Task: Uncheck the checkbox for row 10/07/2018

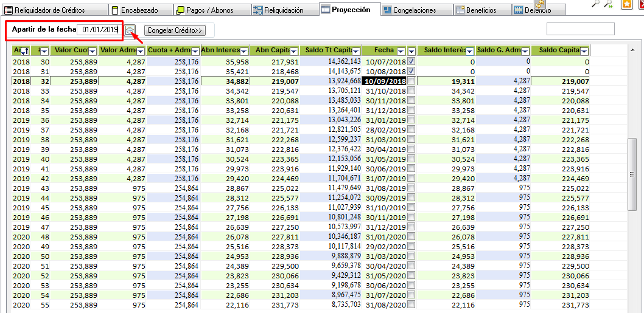Action: tap(411, 62)
